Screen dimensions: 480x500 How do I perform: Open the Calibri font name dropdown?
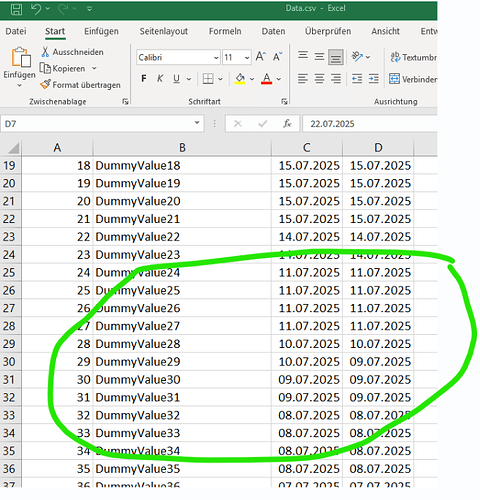point(216,58)
